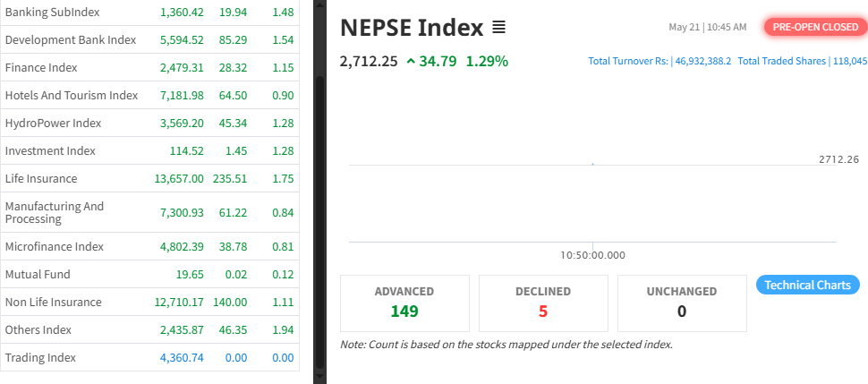Screen dimensions: 868x384
Task: Click the ADVANCED stocks count box
Action: (404, 303)
